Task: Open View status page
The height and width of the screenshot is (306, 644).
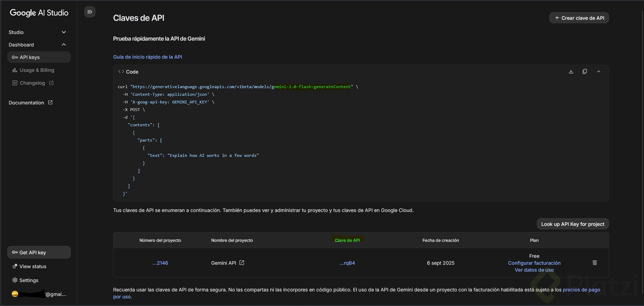Action: point(29,266)
